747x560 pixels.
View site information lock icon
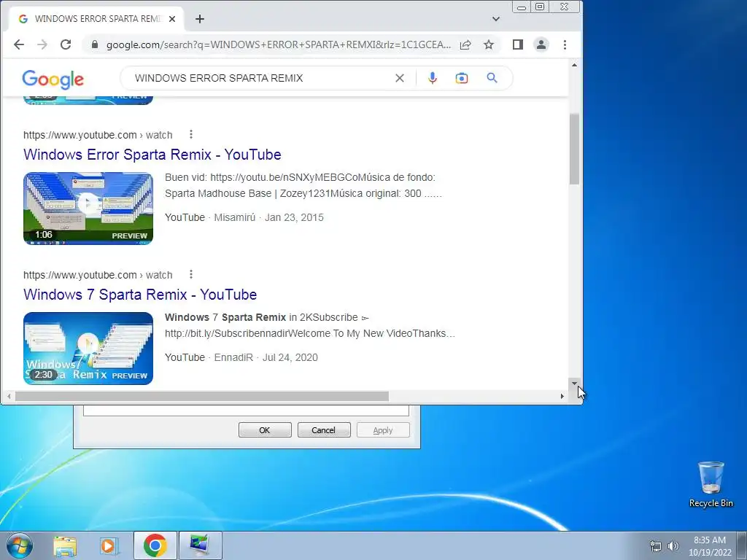[95, 44]
